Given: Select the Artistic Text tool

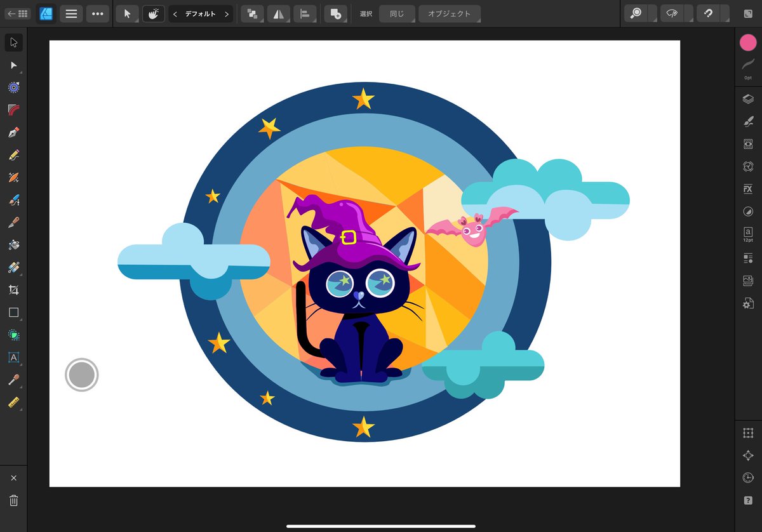Looking at the screenshot, I should (x=14, y=357).
